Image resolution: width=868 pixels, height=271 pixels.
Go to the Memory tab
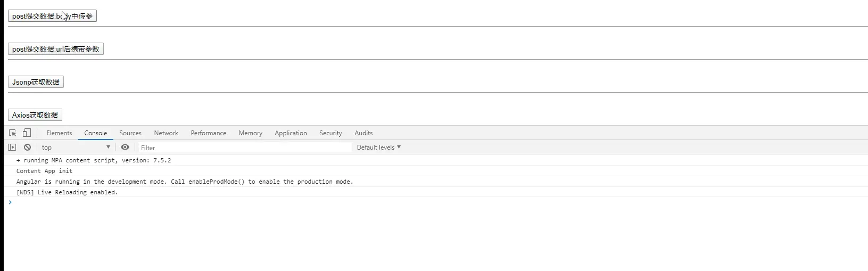[x=250, y=133]
